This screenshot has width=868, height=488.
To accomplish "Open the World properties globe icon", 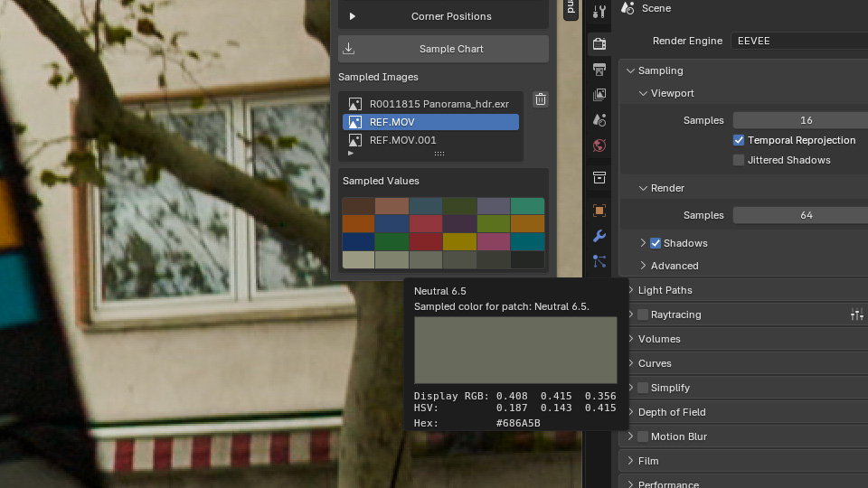I will pyautogui.click(x=599, y=145).
